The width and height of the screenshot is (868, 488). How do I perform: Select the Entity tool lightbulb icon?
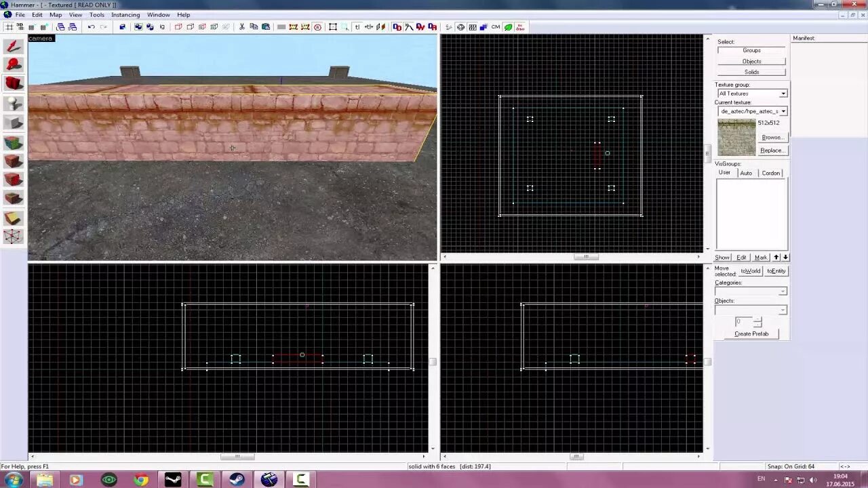pyautogui.click(x=14, y=103)
